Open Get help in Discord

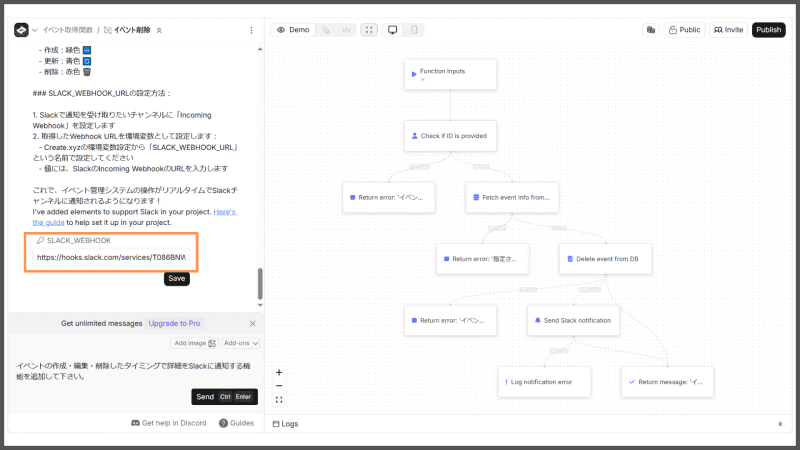169,423
